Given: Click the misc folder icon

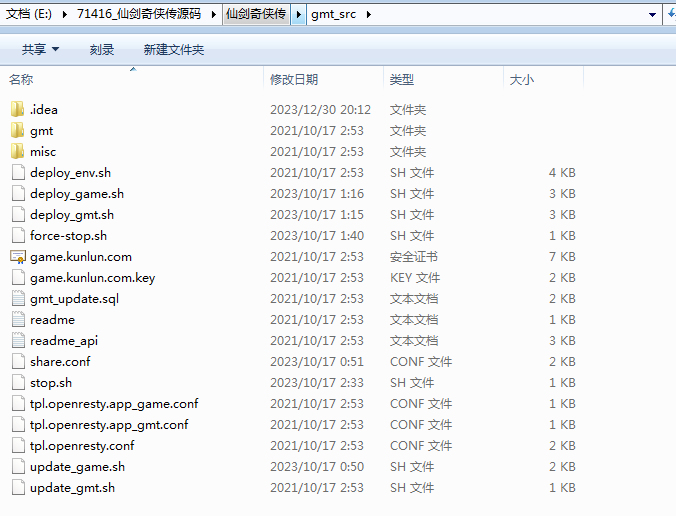Looking at the screenshot, I should 18,152.
